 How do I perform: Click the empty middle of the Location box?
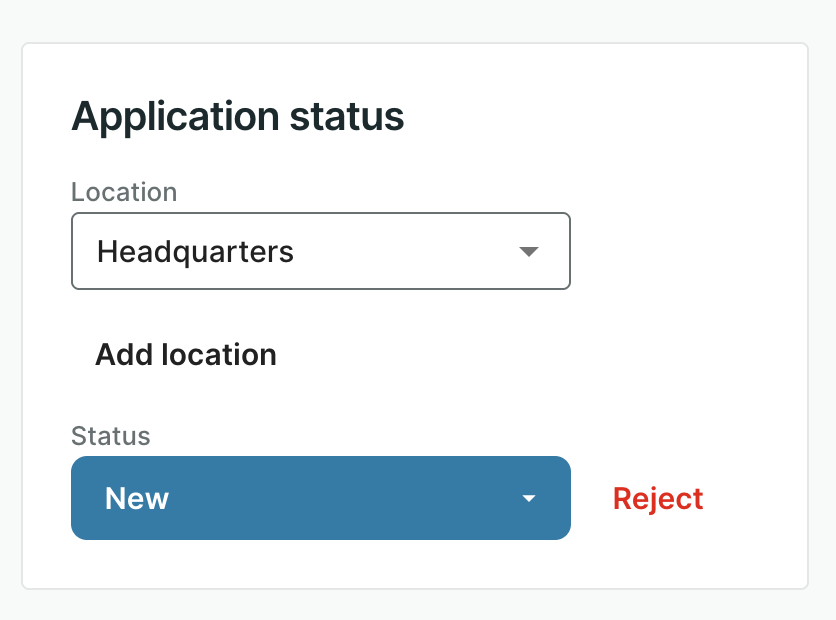coord(400,251)
